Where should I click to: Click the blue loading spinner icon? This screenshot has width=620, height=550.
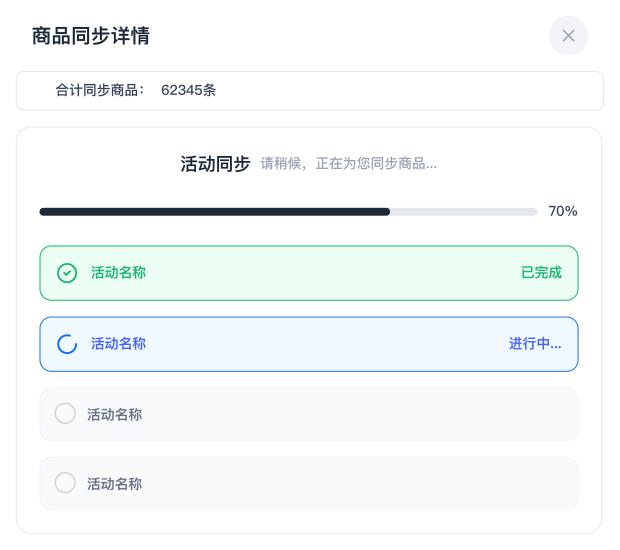pyautogui.click(x=67, y=344)
